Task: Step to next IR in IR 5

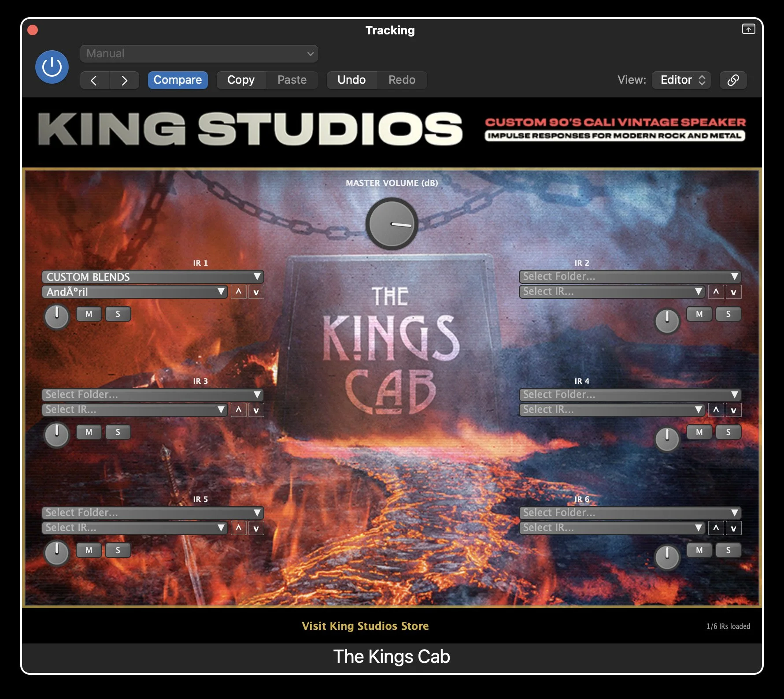Action: coord(256,528)
